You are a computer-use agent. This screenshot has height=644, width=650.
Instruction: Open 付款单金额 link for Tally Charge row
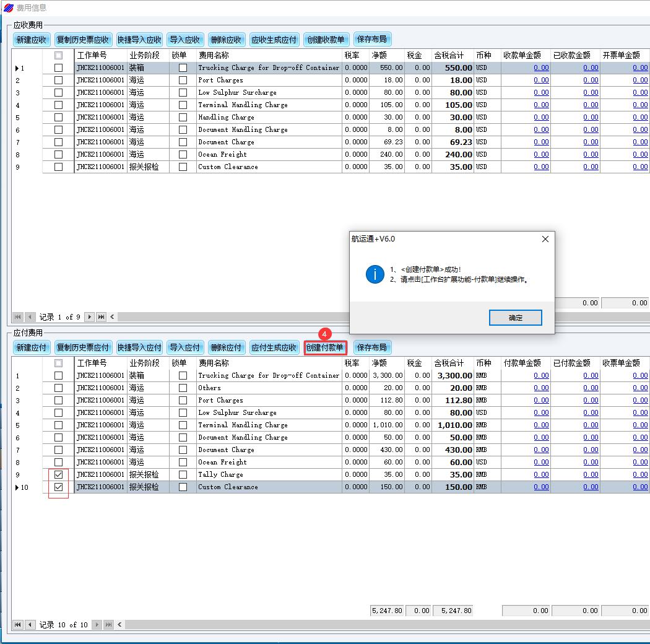pos(541,474)
